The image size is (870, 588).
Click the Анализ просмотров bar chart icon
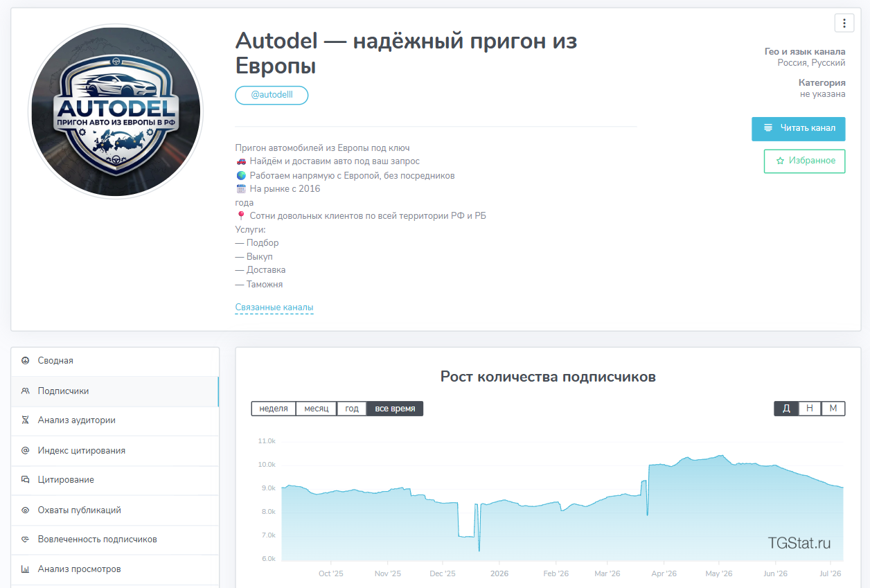25,569
